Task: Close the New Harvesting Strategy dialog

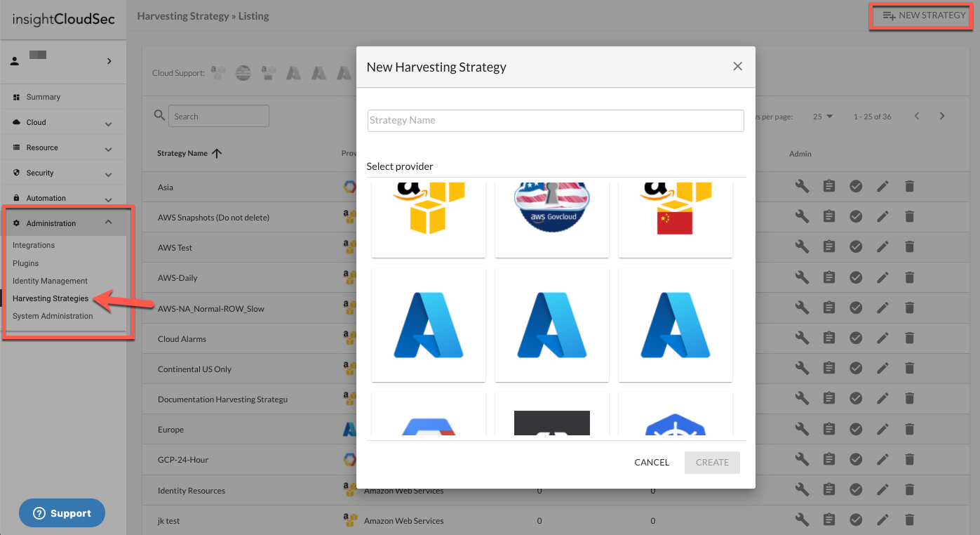Action: click(737, 66)
